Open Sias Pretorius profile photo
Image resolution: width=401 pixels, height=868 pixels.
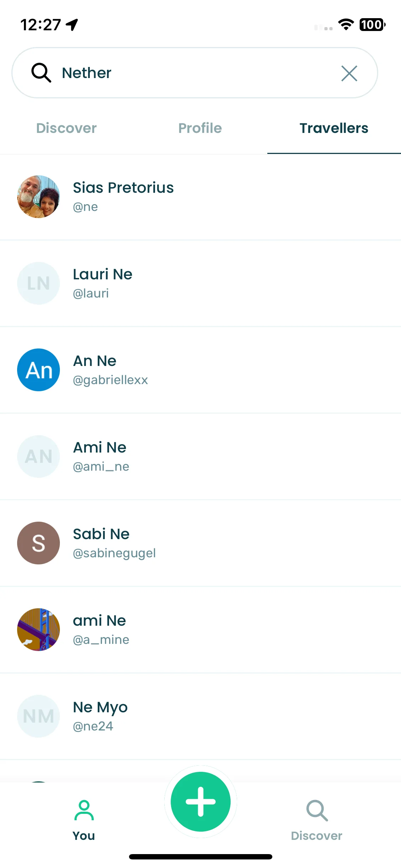coord(38,197)
